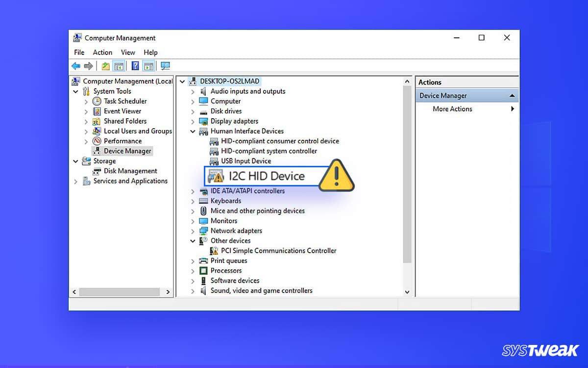
Task: Expand the Network adapters category
Action: point(193,231)
